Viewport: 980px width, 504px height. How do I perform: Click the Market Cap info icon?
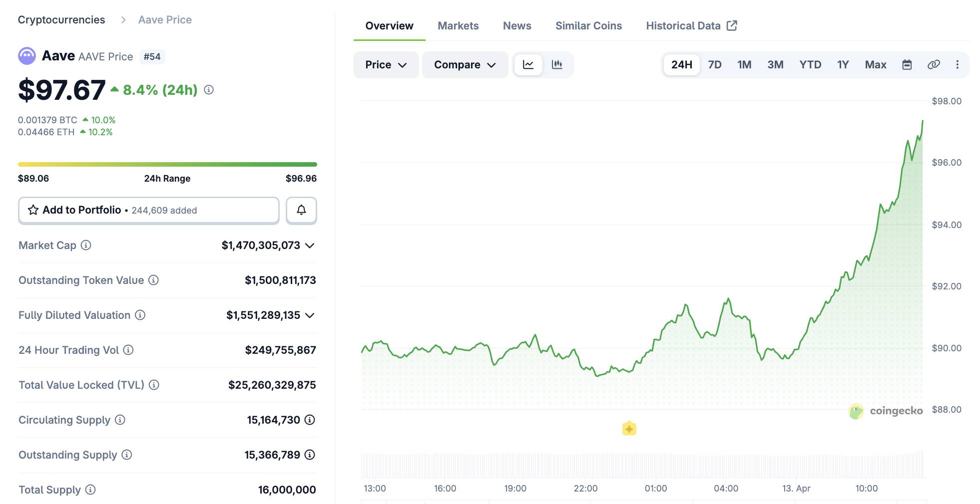point(85,246)
